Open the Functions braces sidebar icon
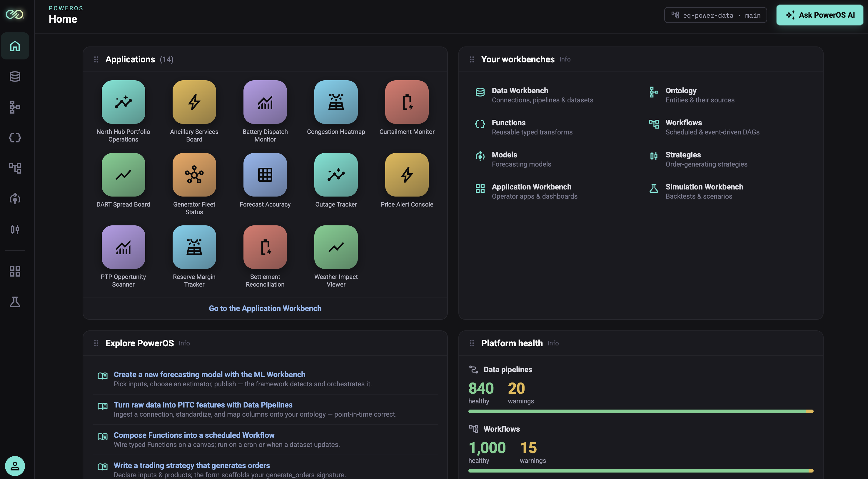The height and width of the screenshot is (479, 868). coord(15,137)
